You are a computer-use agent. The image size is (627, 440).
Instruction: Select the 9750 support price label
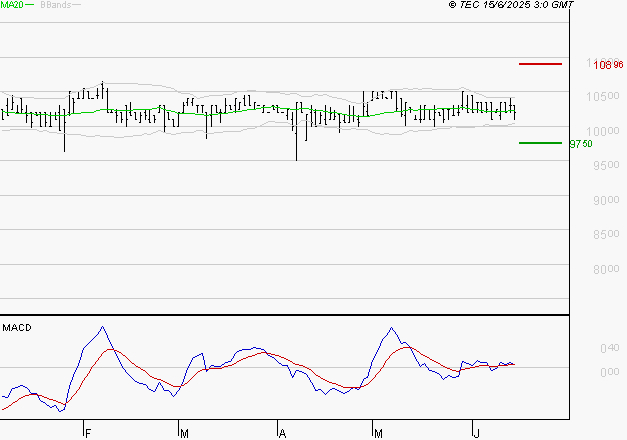580,143
